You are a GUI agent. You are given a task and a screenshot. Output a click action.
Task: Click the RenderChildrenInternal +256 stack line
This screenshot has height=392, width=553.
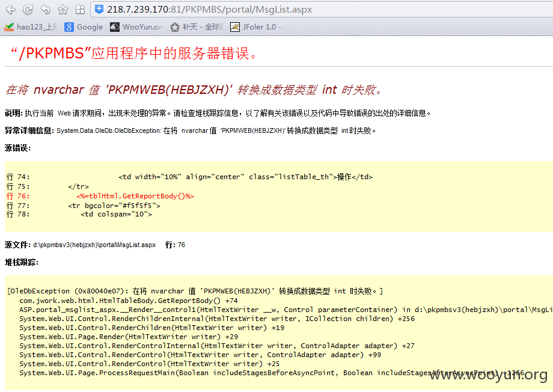click(217, 319)
